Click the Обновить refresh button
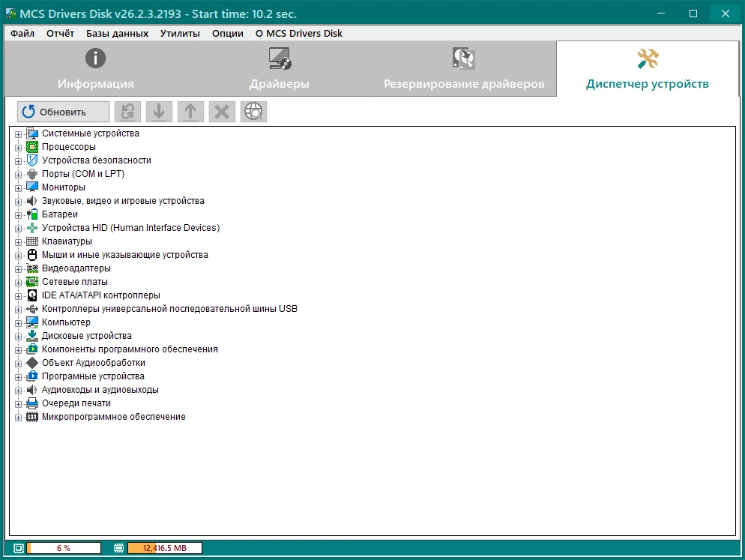Image resolution: width=745 pixels, height=560 pixels. coord(63,112)
